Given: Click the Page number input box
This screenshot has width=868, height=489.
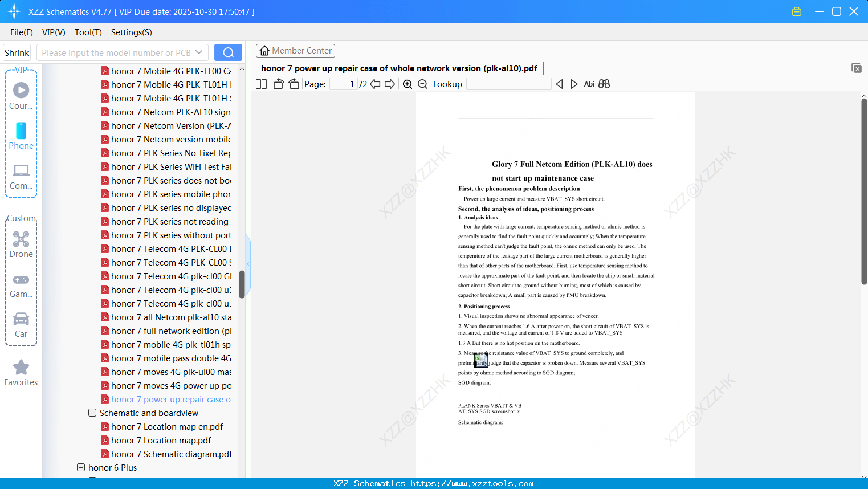Looking at the screenshot, I should point(344,84).
